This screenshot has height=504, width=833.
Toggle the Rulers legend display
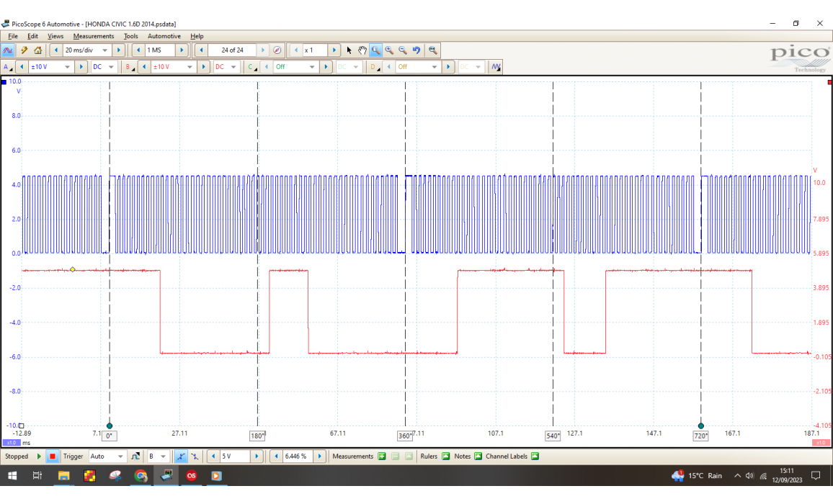pos(445,456)
